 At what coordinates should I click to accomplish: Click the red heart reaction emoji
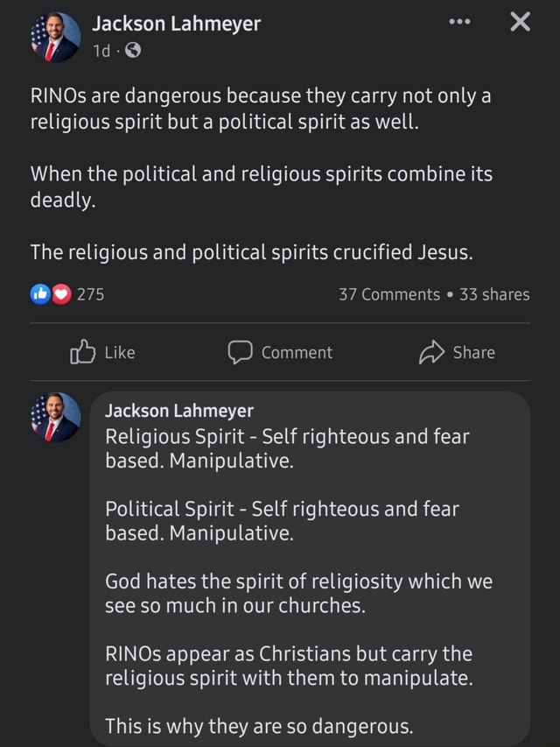59,294
